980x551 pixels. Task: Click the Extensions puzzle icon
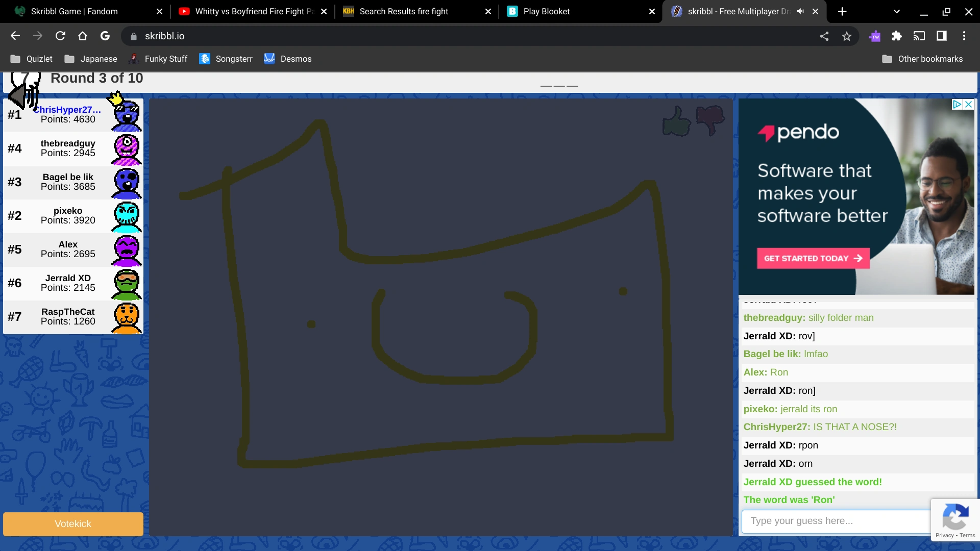pos(897,36)
